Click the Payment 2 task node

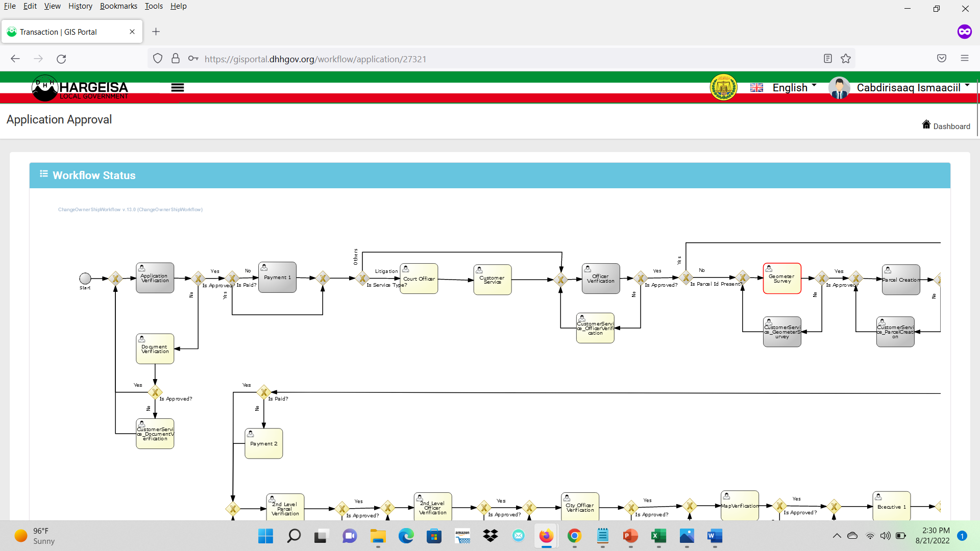coord(264,443)
